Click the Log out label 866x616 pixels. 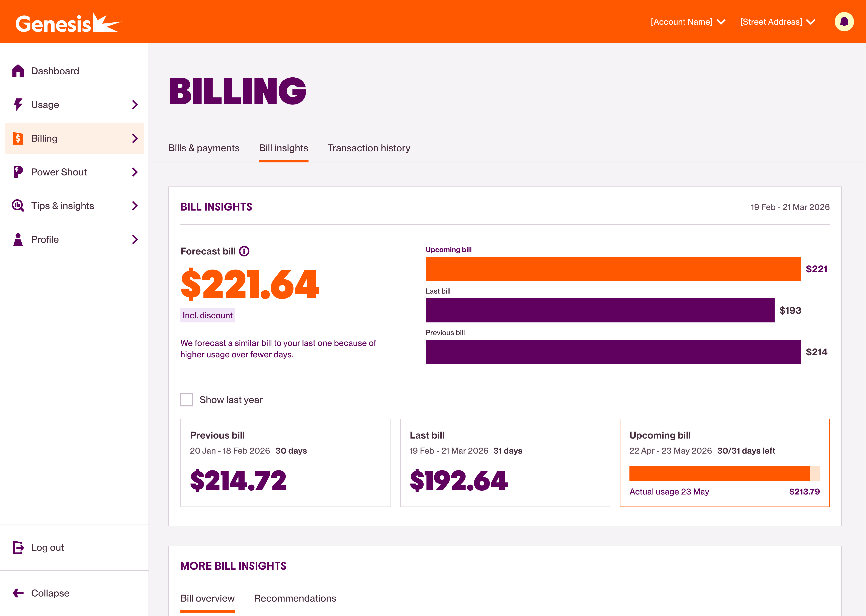47,547
